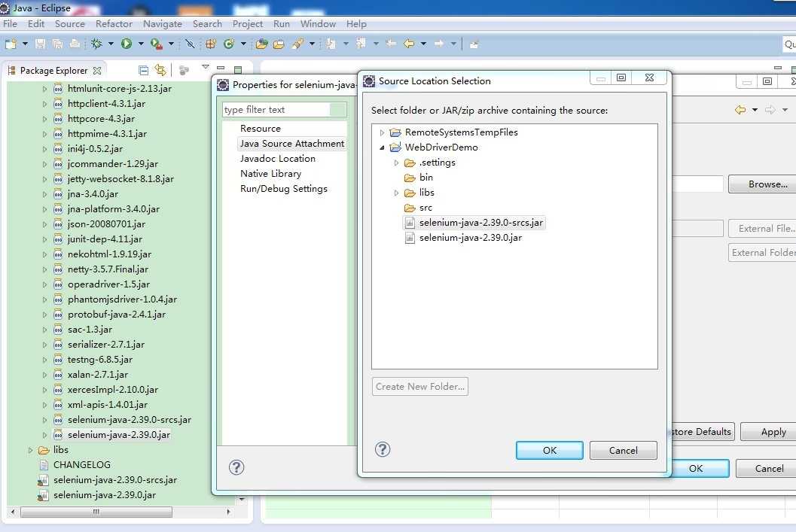Expand libs folder in Package Explorer
The image size is (796, 532).
[30, 450]
